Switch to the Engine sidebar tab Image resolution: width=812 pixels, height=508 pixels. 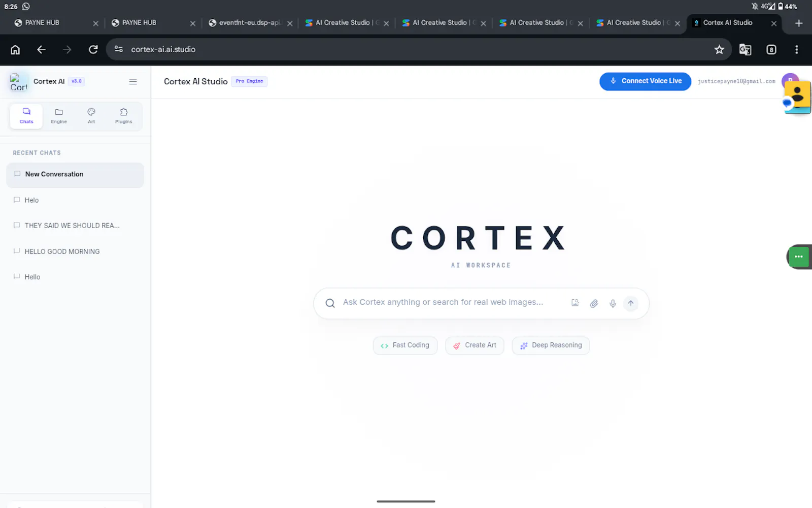(59, 116)
